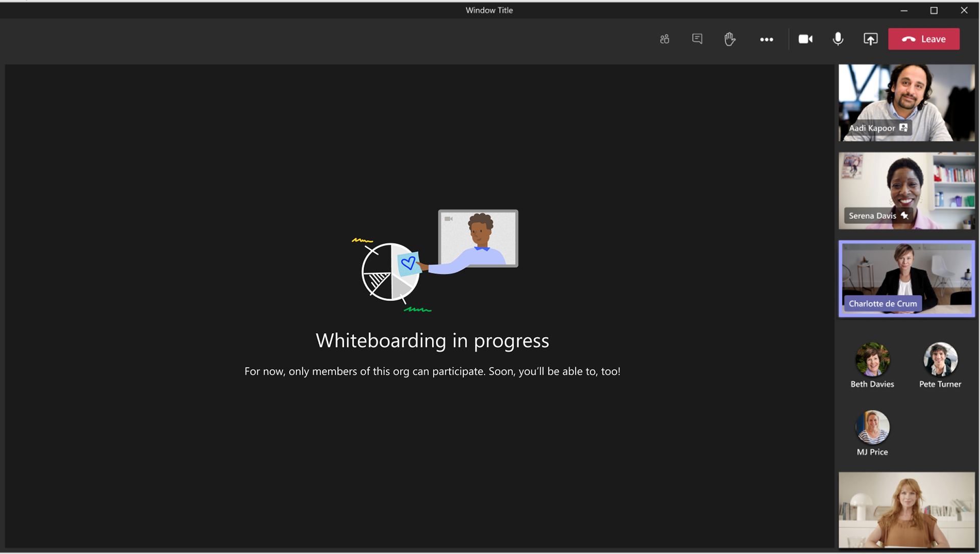This screenshot has height=554, width=980.
Task: Select the bottom unnamed video tile
Action: click(906, 510)
